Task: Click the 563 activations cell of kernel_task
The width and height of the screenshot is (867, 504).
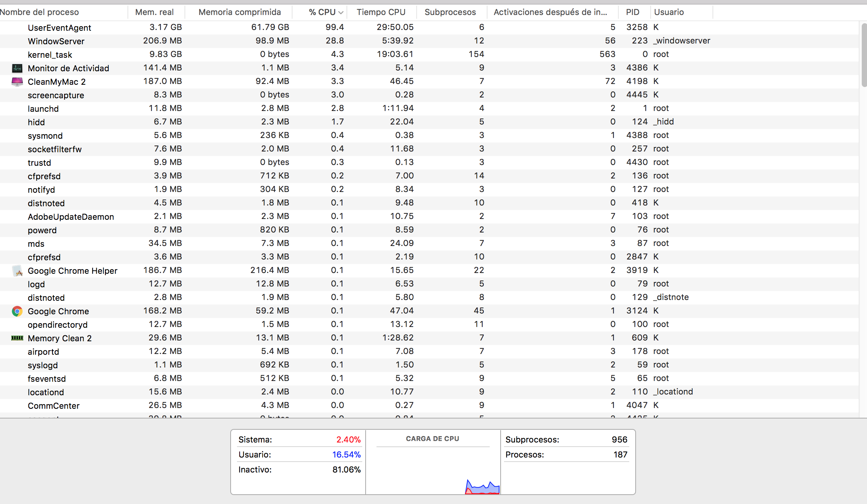Action: click(x=607, y=54)
